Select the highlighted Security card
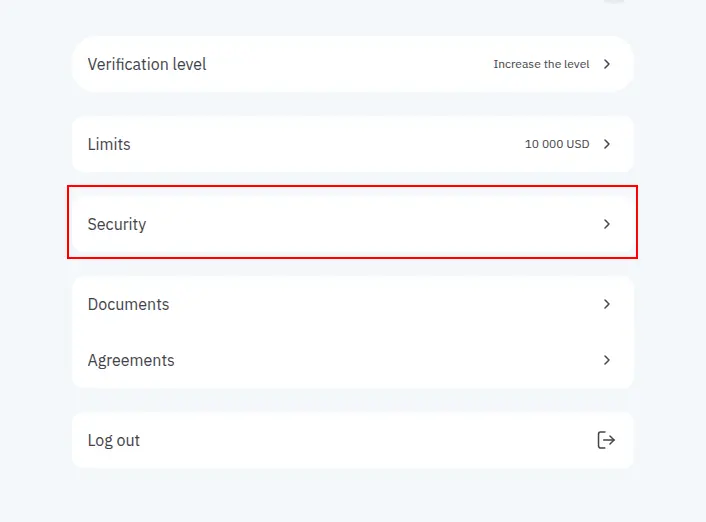Screen dimensions: 706x522 [353, 222]
